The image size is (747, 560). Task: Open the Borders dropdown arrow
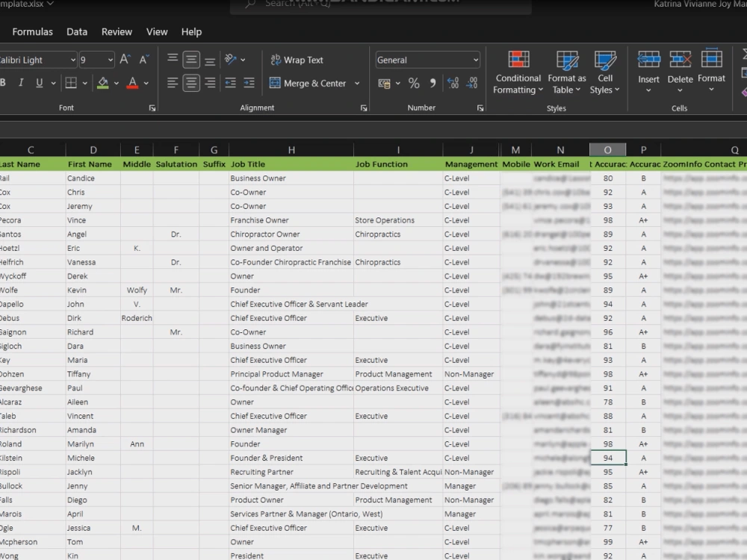[x=85, y=84]
